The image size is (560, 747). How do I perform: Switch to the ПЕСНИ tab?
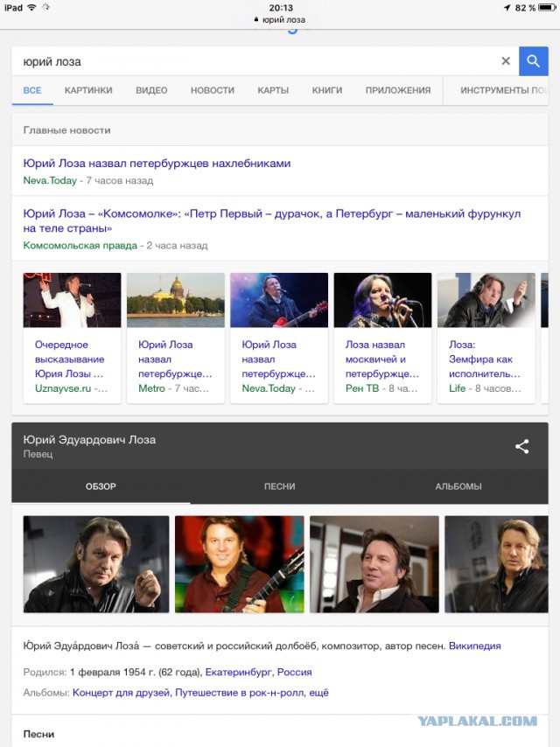[280, 486]
